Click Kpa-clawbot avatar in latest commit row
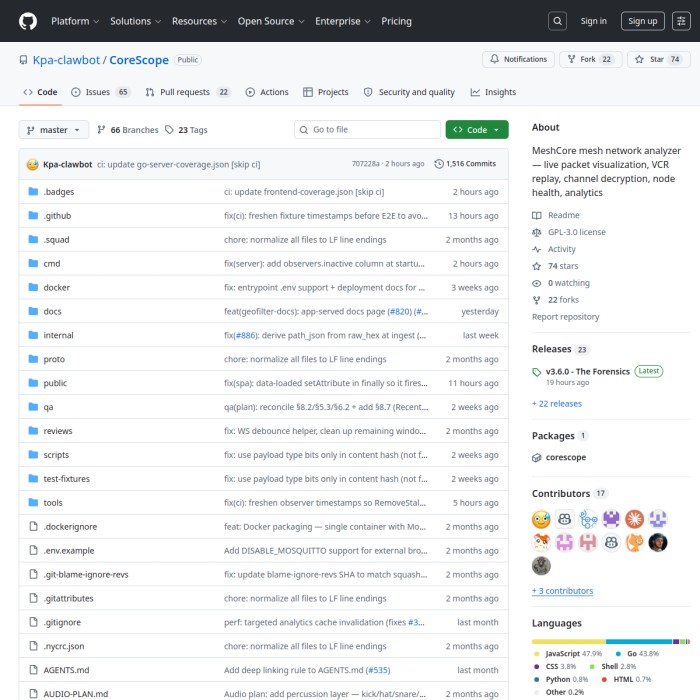This screenshot has width=700, height=700. coord(33,164)
